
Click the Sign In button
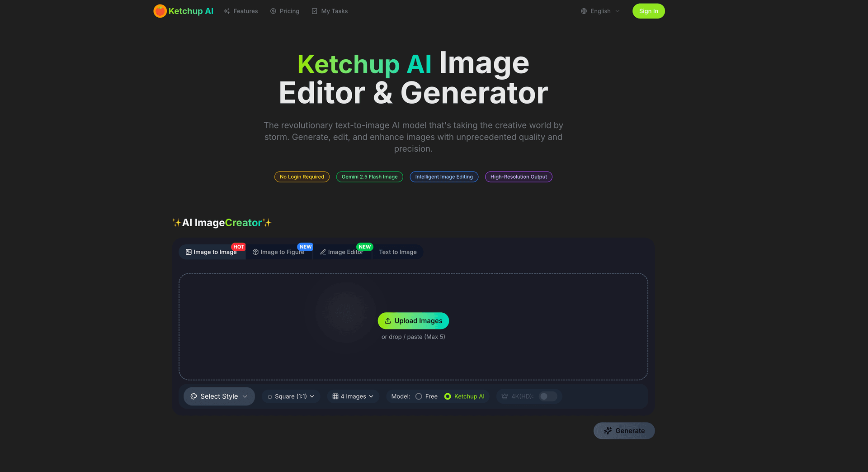(x=648, y=11)
